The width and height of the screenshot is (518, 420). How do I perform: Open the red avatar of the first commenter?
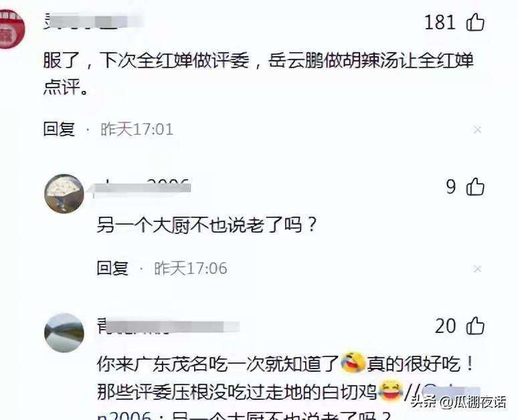(12, 29)
